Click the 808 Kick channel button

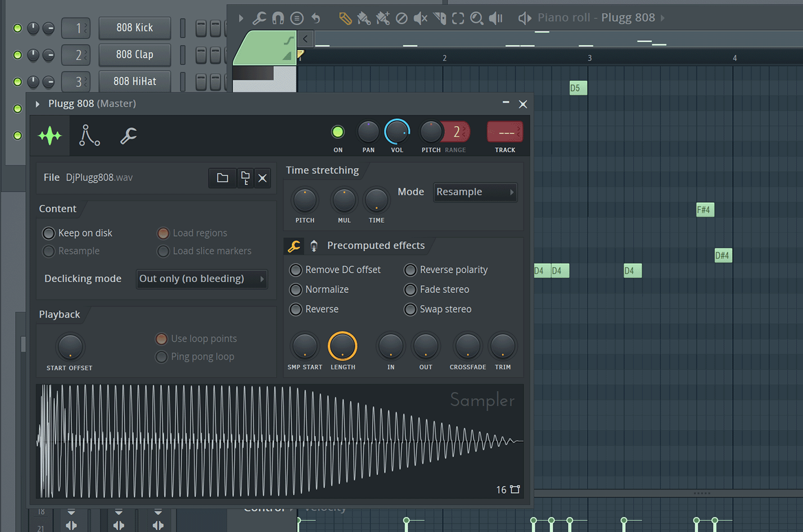point(134,28)
